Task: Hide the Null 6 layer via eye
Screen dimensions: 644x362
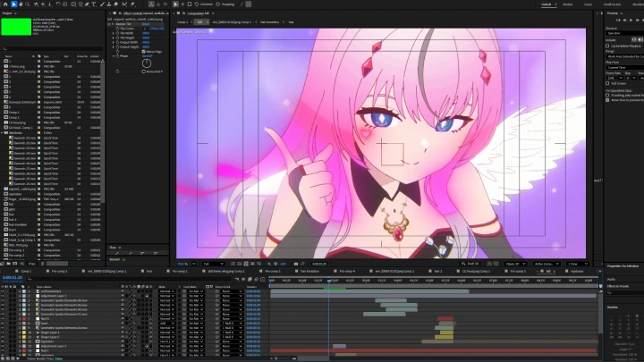Action: coord(3,318)
